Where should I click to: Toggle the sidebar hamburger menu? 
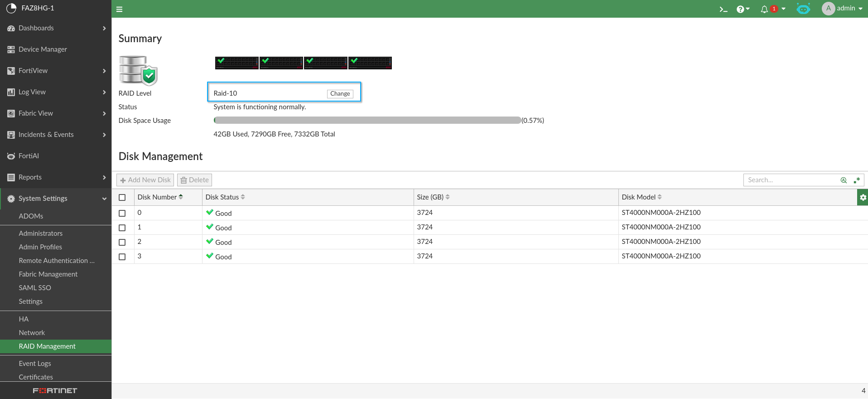pyautogui.click(x=120, y=9)
